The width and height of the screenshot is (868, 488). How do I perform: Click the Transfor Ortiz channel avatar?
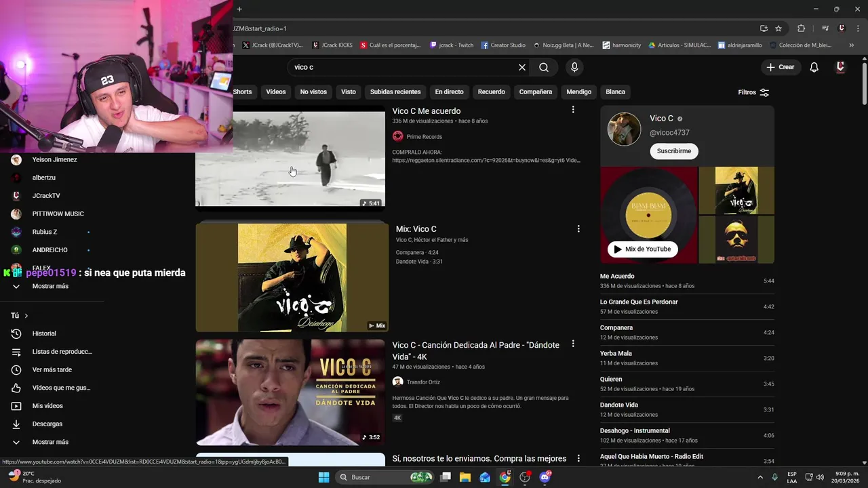point(398,382)
